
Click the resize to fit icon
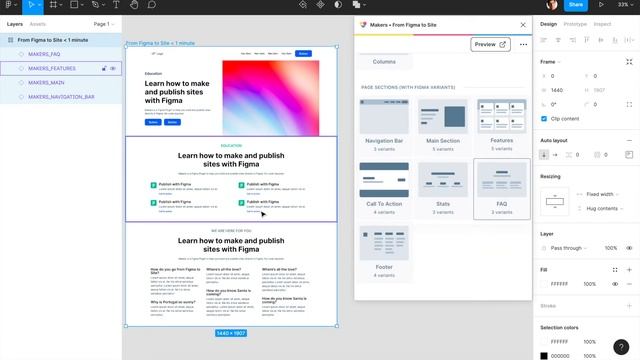(x=629, y=62)
